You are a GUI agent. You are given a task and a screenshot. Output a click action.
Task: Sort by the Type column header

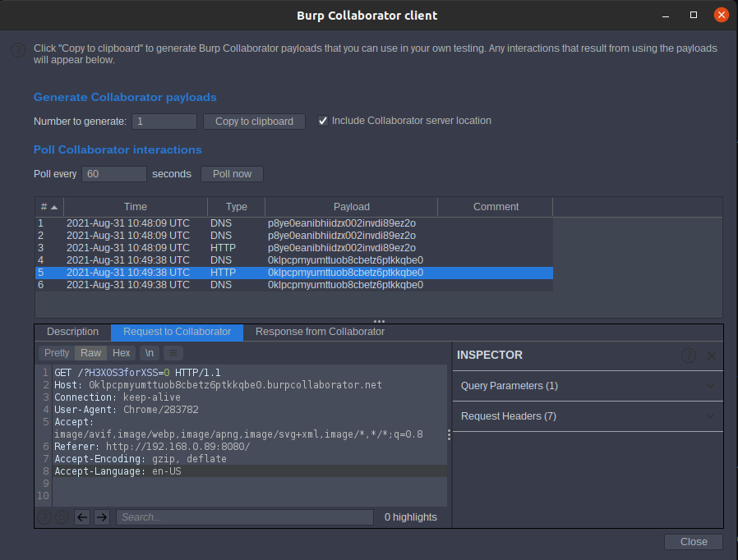[x=236, y=207]
